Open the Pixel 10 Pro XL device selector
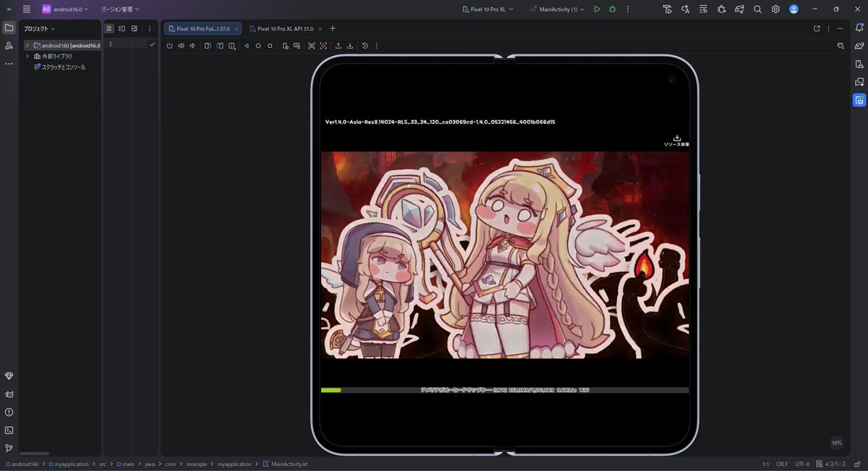Screen dimensions: 868x471 pos(488,9)
